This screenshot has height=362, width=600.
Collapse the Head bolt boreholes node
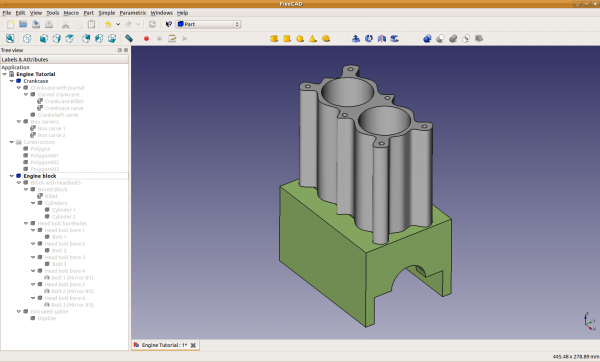[x=26, y=223]
